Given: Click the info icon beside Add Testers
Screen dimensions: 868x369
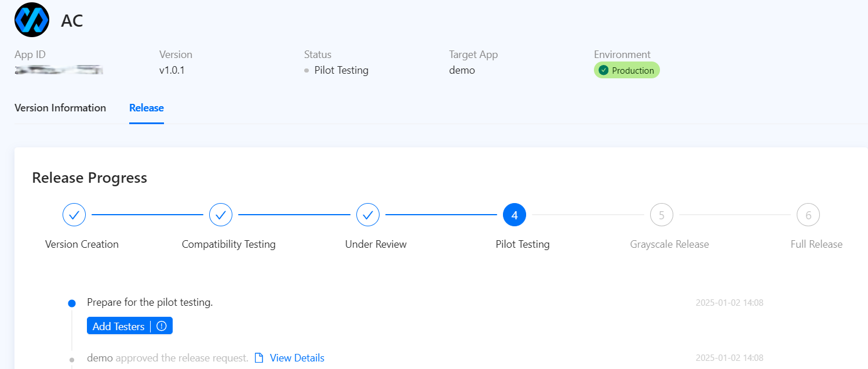Looking at the screenshot, I should pyautogui.click(x=162, y=326).
